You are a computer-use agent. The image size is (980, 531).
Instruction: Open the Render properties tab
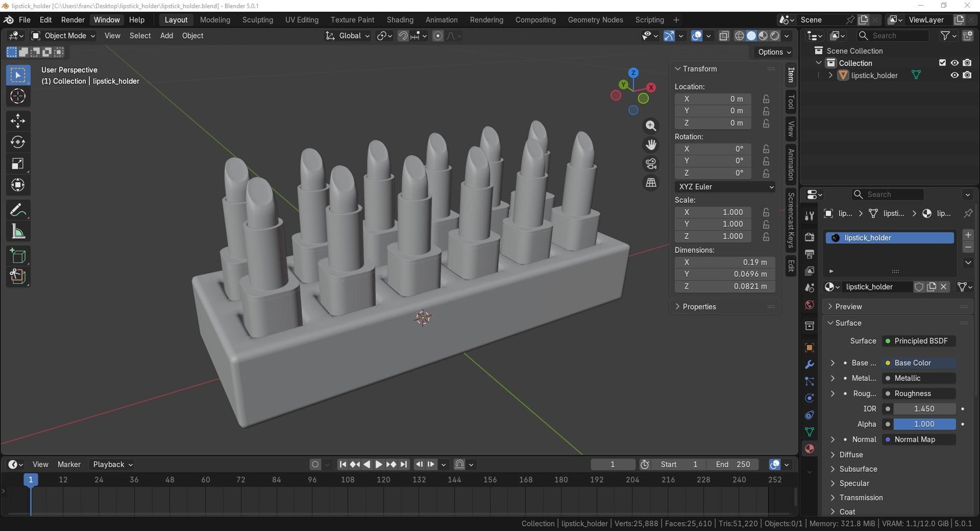pos(809,237)
